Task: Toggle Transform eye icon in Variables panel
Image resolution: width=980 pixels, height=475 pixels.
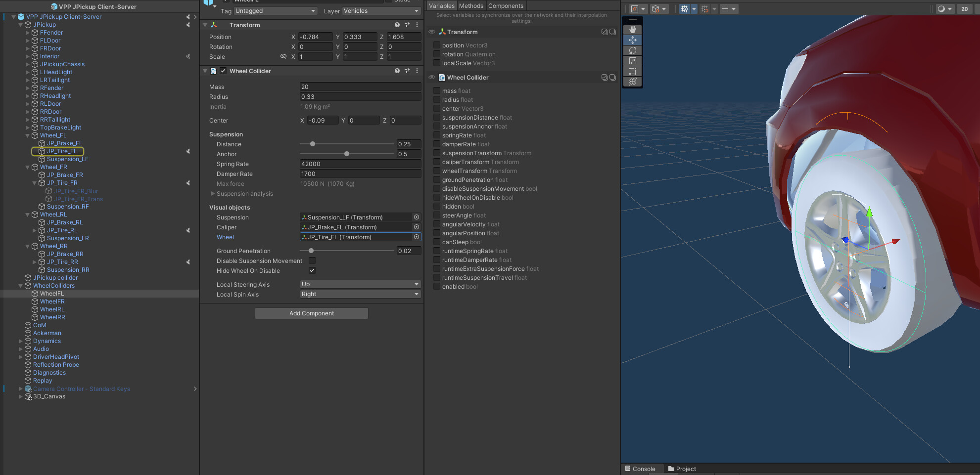Action: pos(432,32)
